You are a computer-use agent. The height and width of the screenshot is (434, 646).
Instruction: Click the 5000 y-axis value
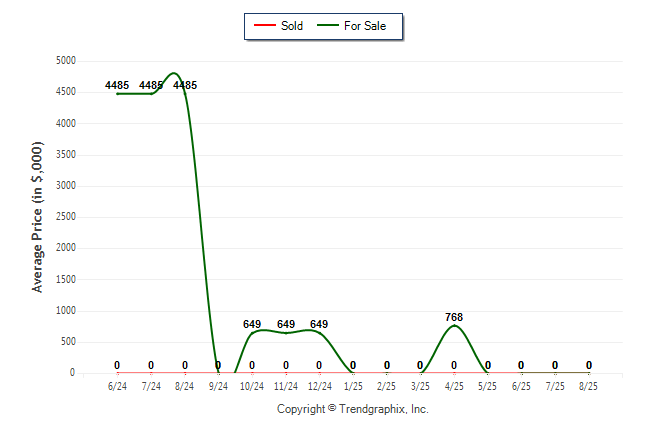pyautogui.click(x=66, y=61)
